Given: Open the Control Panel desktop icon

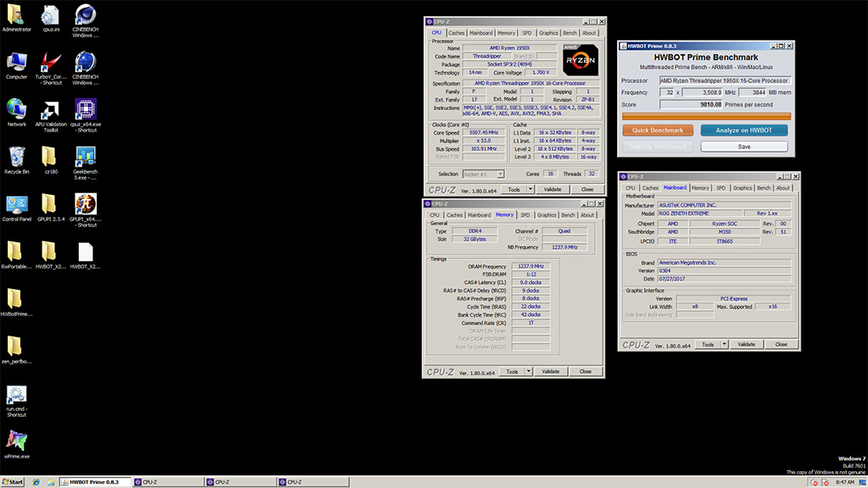Looking at the screenshot, I should click(x=16, y=208).
